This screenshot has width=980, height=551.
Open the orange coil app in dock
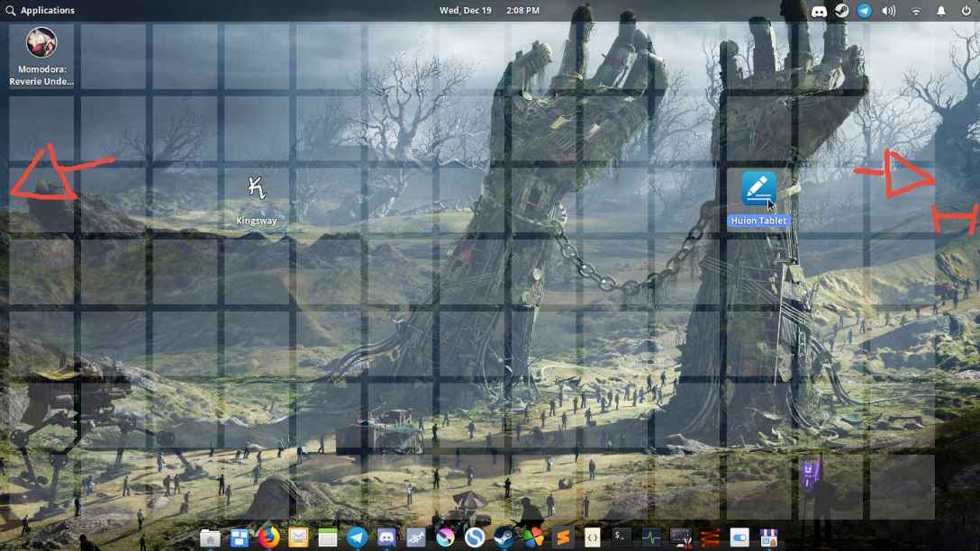tap(710, 537)
